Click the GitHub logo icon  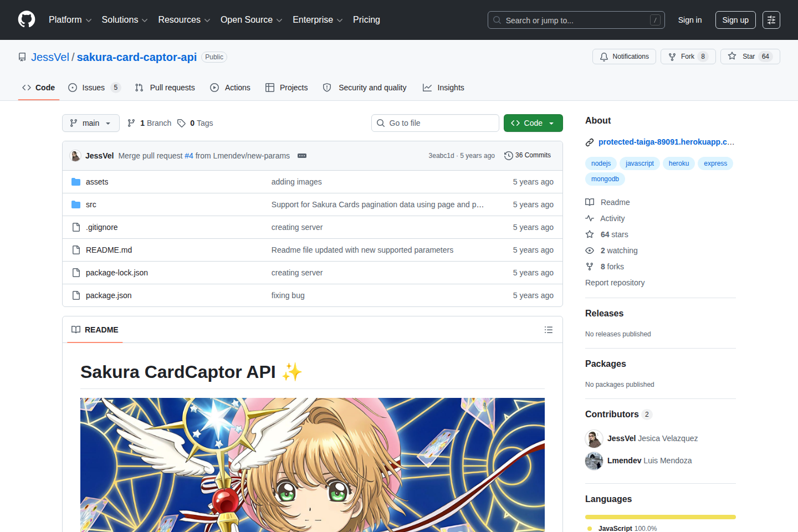point(26,19)
